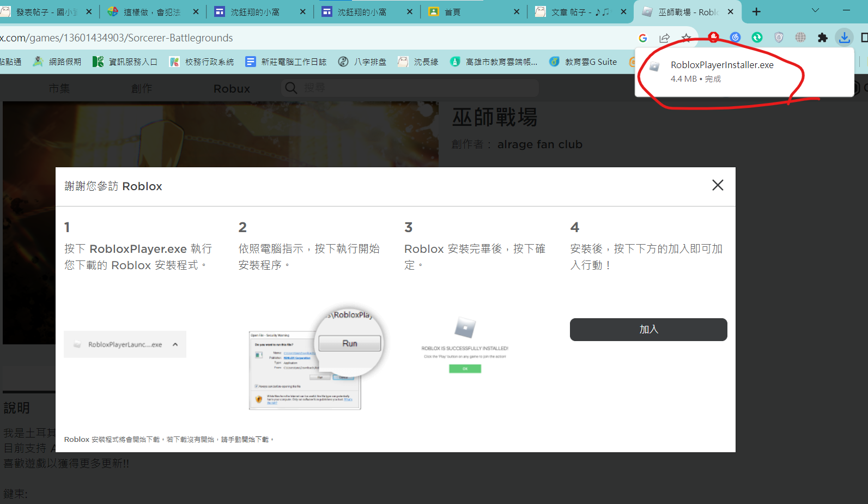Screen dimensions: 868x504
Task: Open the Robux menu in Roblox navbar
Action: 232,88
